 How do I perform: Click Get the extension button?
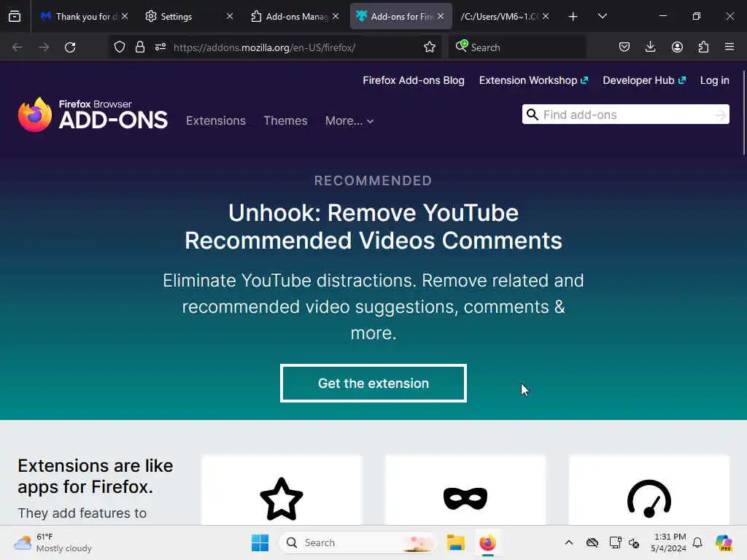(373, 384)
